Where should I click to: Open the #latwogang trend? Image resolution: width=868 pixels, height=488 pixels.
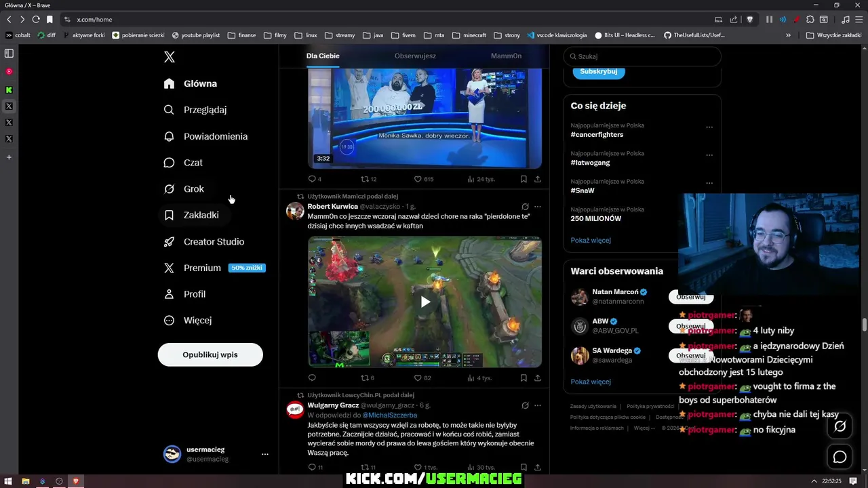pyautogui.click(x=590, y=163)
